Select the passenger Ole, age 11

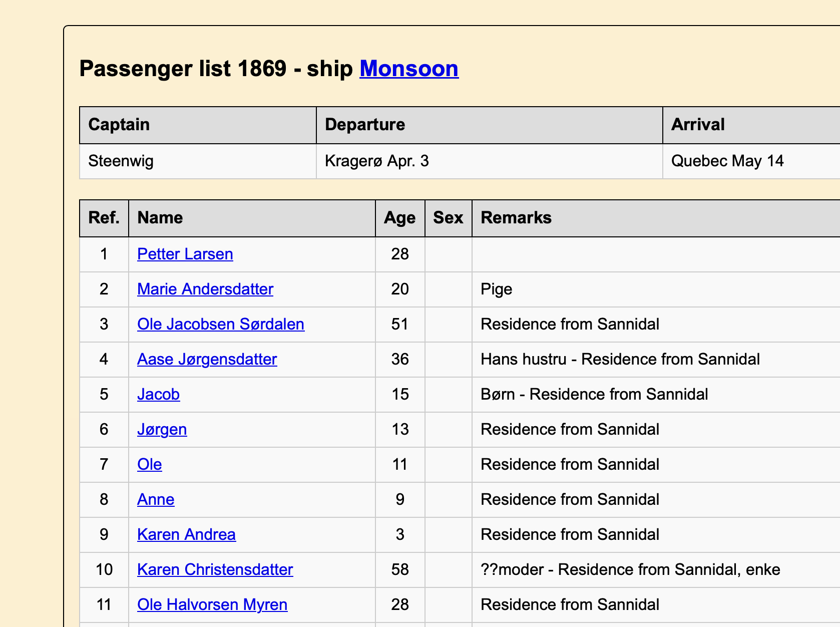tap(149, 464)
